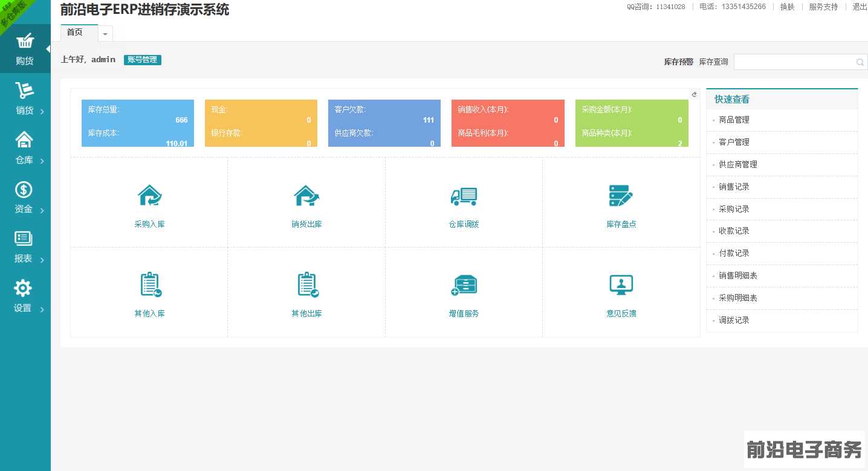868x471 pixels.
Task: Click the 库存查询 search input field
Action: (793, 62)
